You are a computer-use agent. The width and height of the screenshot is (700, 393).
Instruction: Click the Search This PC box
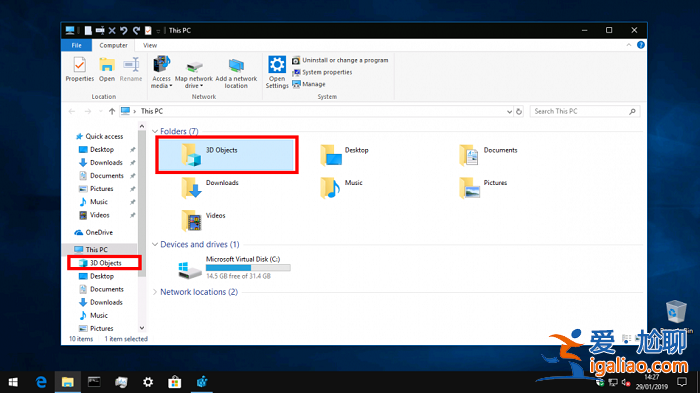coord(584,111)
